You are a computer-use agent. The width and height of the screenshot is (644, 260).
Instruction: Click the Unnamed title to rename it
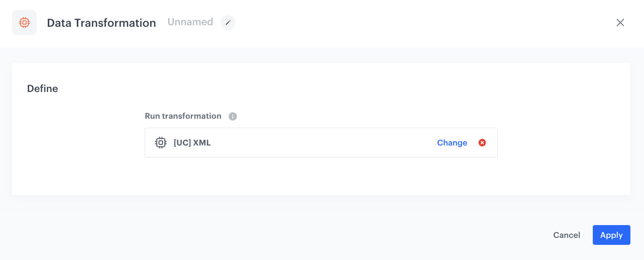tap(190, 22)
